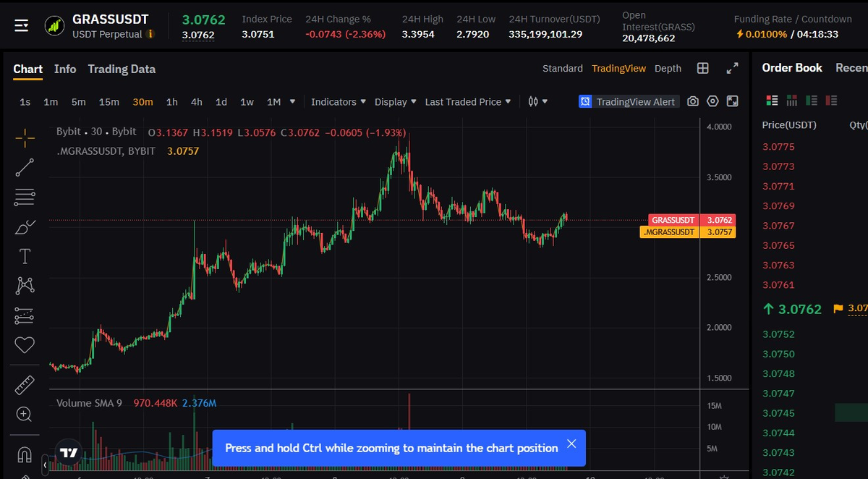Select the crosshair cursor tool
The width and height of the screenshot is (868, 479).
pyautogui.click(x=25, y=137)
